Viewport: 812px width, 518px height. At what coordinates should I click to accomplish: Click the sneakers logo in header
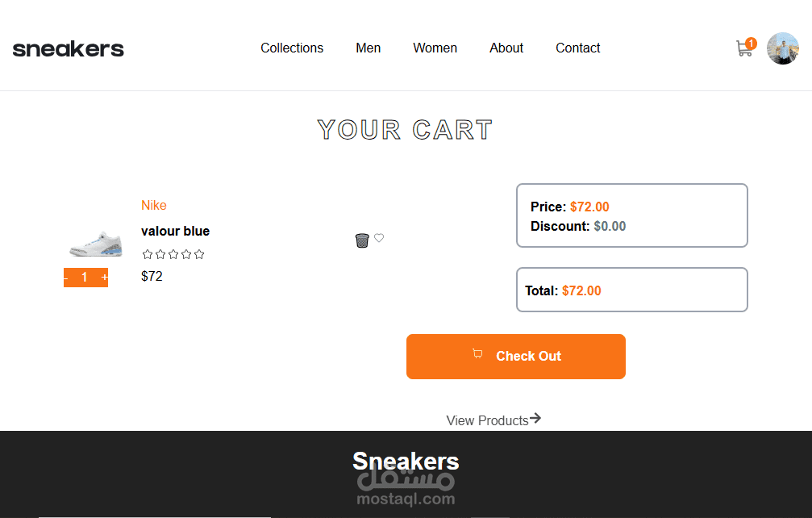pos(69,48)
